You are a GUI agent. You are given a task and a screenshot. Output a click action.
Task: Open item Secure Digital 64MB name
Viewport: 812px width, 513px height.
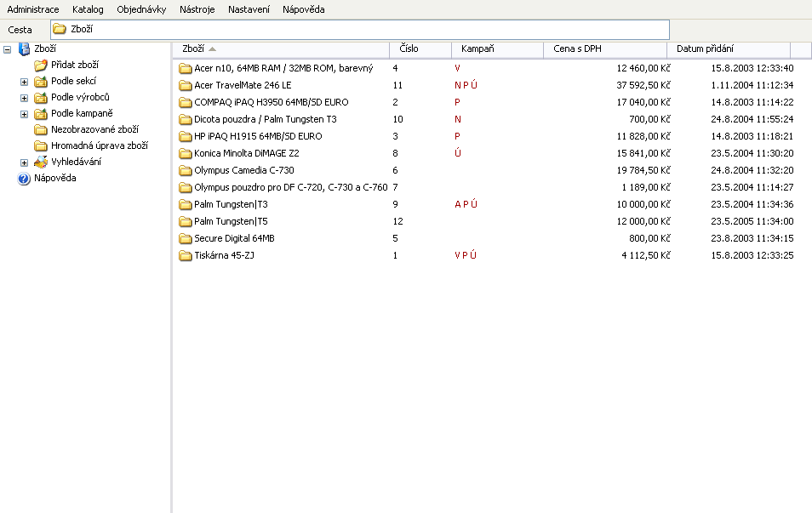(x=234, y=239)
